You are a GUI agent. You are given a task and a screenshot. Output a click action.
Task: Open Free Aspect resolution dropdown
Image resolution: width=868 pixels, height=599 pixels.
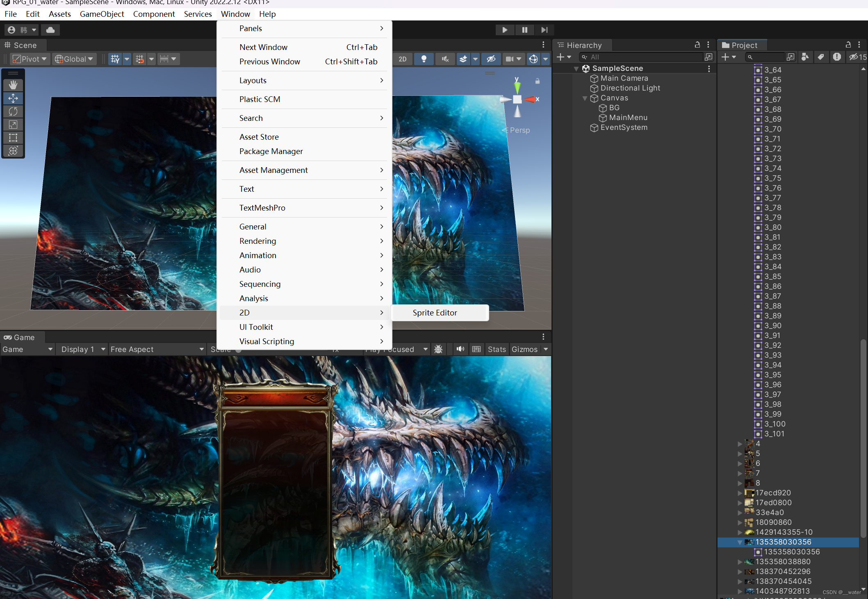click(x=157, y=349)
